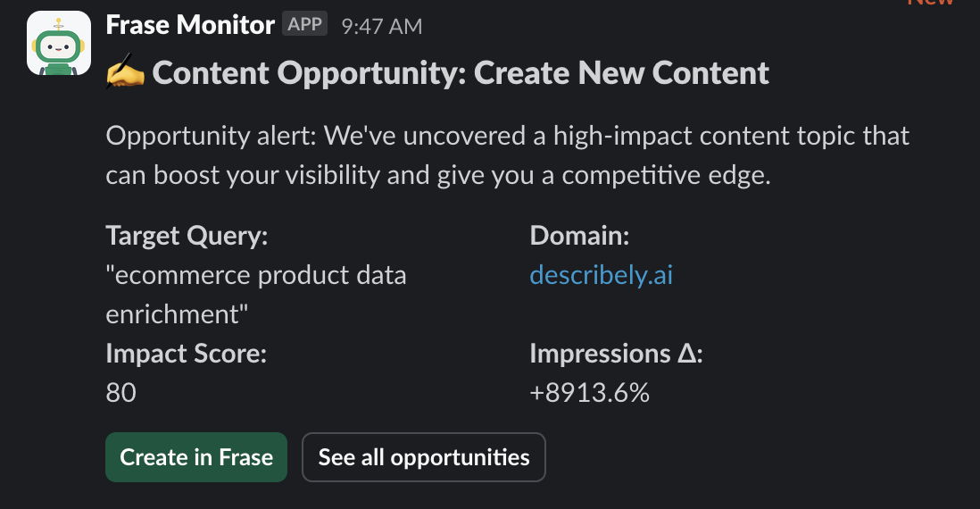Image resolution: width=980 pixels, height=509 pixels.
Task: Open the describely.ai link
Action: tap(601, 275)
